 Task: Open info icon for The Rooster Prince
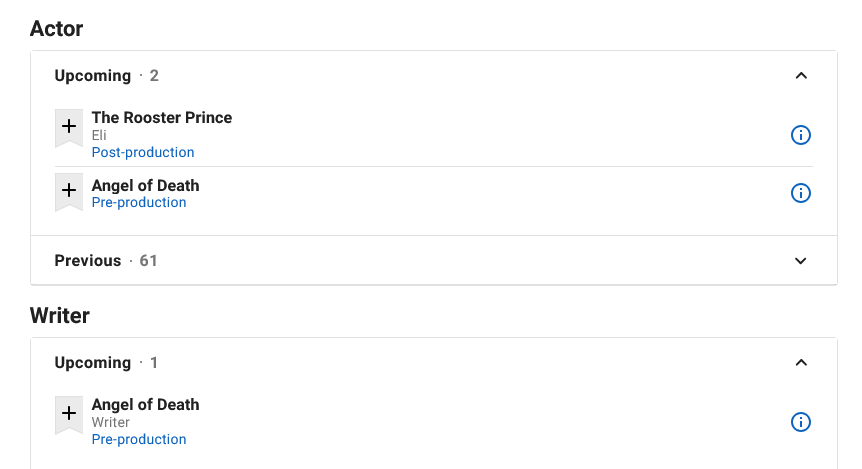tap(800, 135)
